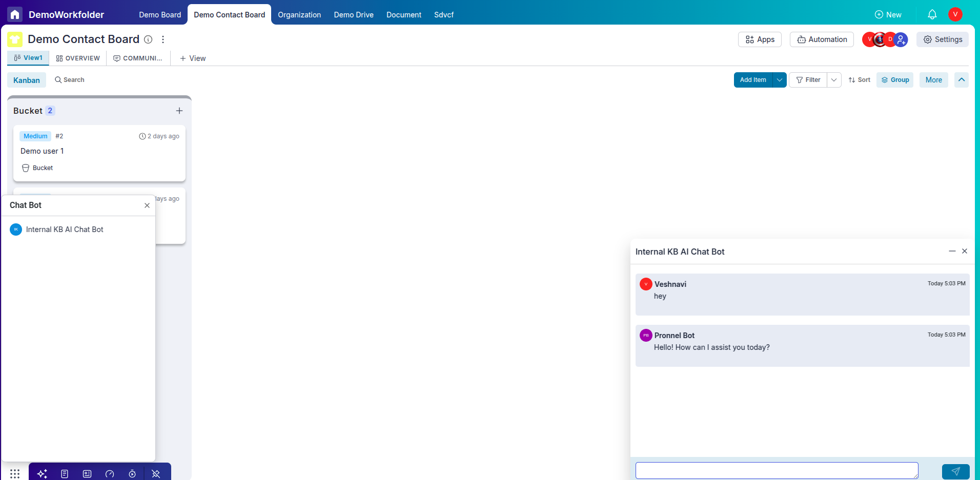Click the red D member avatar
Image resolution: width=980 pixels, height=480 pixels.
tap(890, 39)
